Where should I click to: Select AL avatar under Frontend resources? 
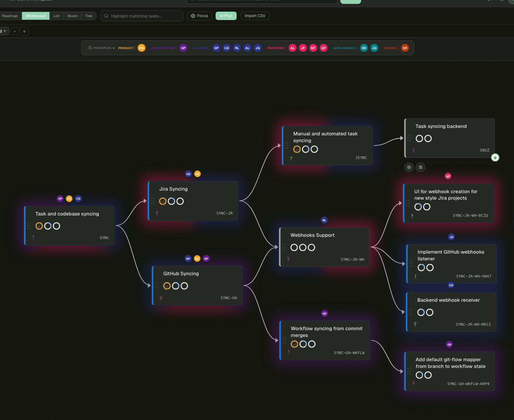tap(293, 48)
